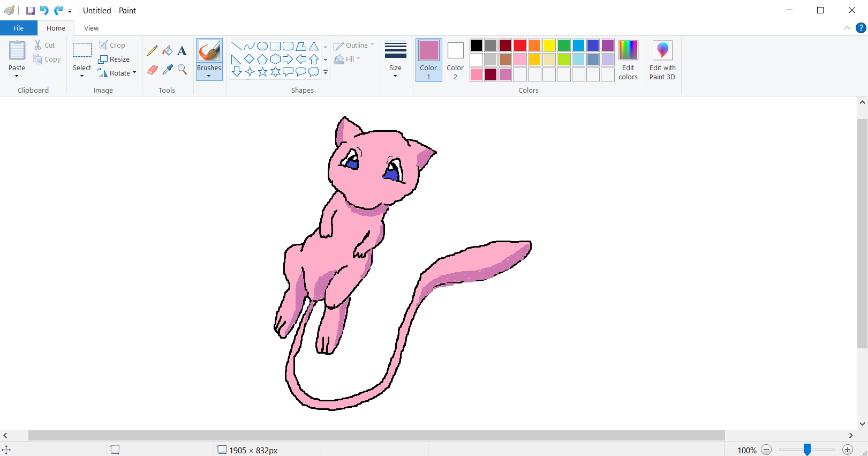
Task: Click the Copy button
Action: click(x=47, y=59)
